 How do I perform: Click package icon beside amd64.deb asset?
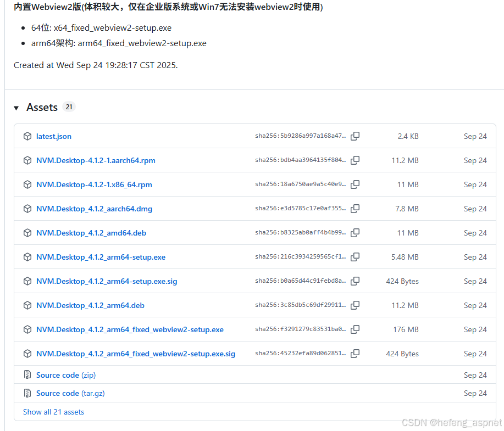[x=27, y=233]
